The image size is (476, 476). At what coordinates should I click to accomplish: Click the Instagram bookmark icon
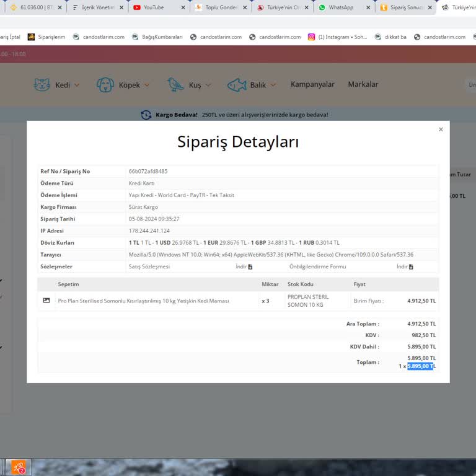(x=311, y=37)
